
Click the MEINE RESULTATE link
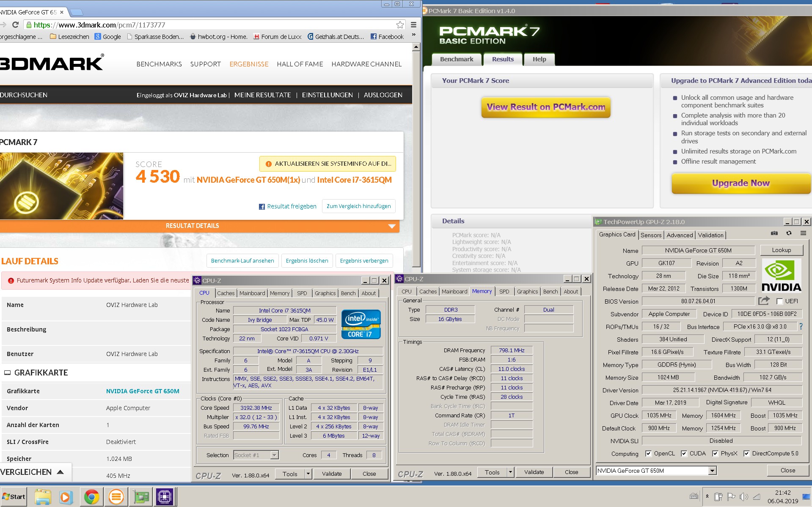[x=262, y=95]
